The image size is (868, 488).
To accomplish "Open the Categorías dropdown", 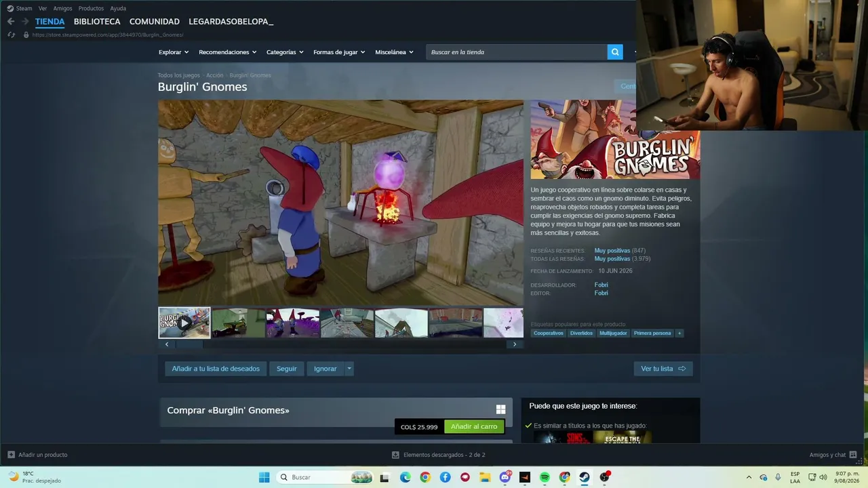I will pyautogui.click(x=285, y=52).
